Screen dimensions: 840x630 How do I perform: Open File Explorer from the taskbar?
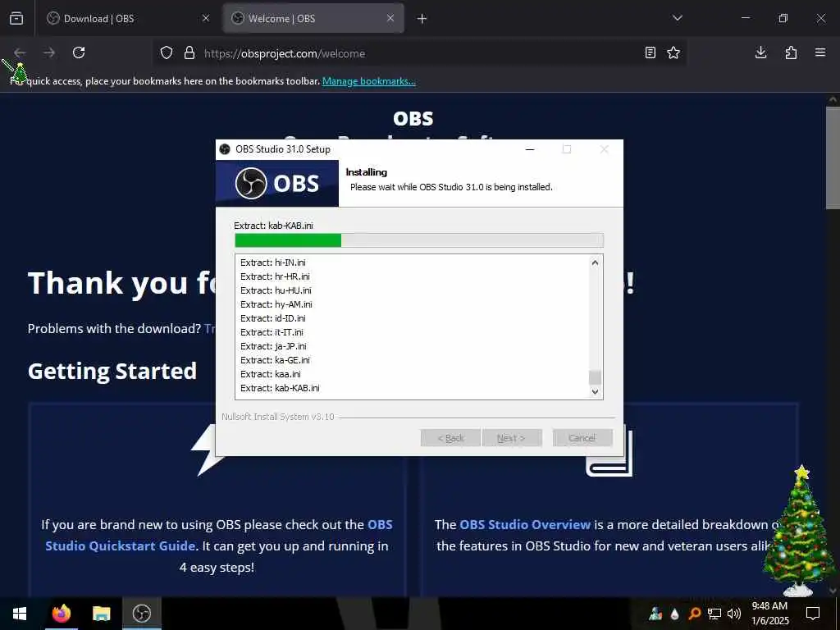pos(101,614)
